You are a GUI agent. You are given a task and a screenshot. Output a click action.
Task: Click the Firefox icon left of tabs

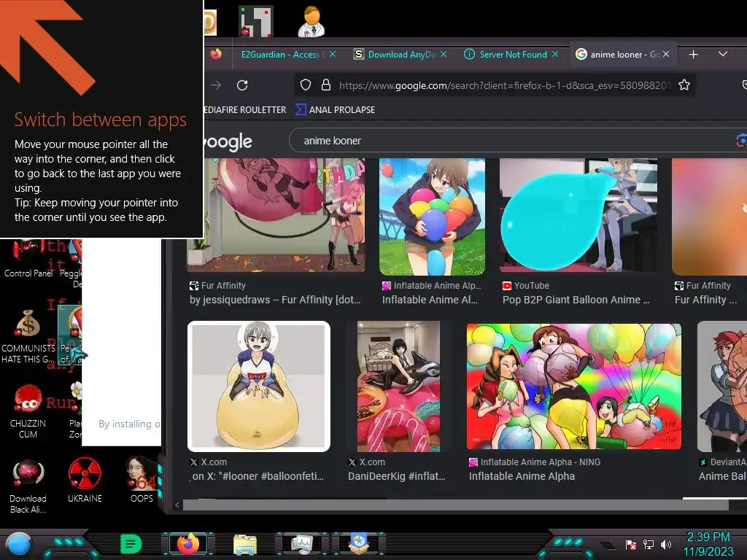(216, 54)
